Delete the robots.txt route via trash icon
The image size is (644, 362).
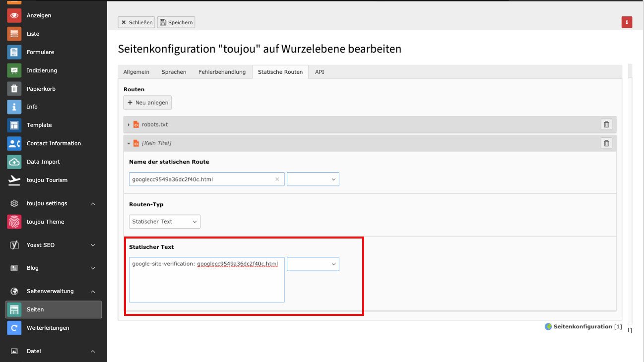click(606, 124)
